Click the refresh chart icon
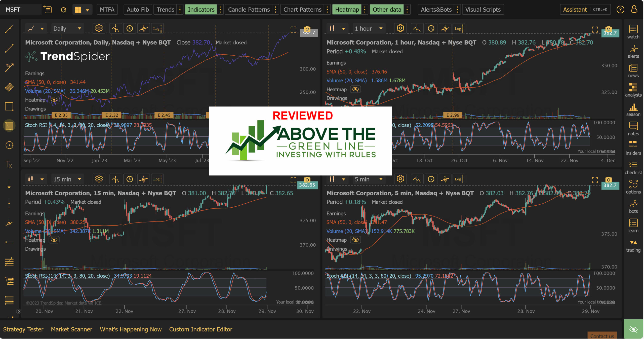 63,10
